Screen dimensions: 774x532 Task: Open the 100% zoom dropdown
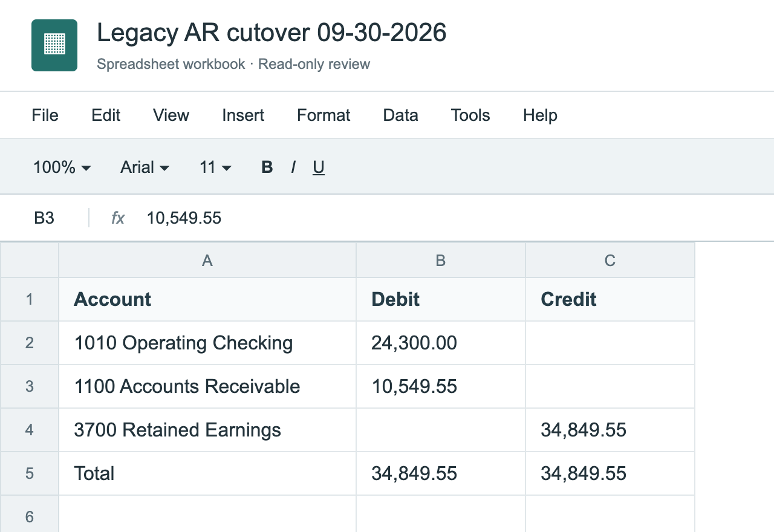pos(62,167)
